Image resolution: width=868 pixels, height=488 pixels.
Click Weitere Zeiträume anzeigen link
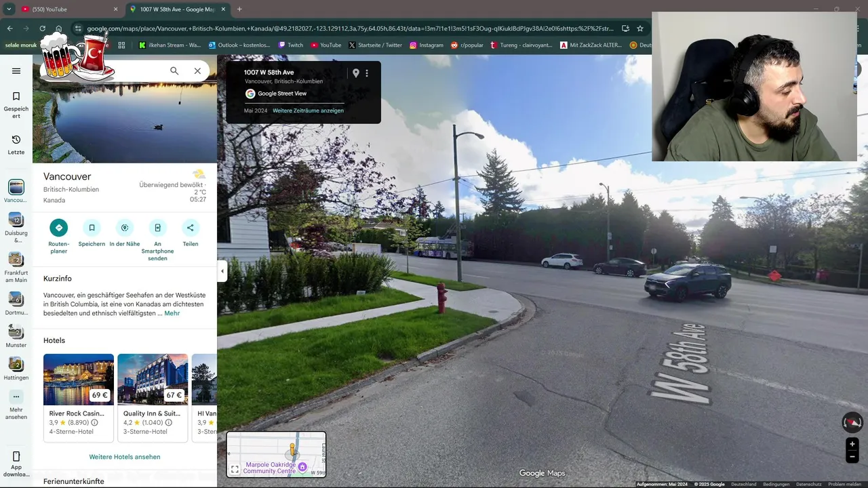(308, 110)
